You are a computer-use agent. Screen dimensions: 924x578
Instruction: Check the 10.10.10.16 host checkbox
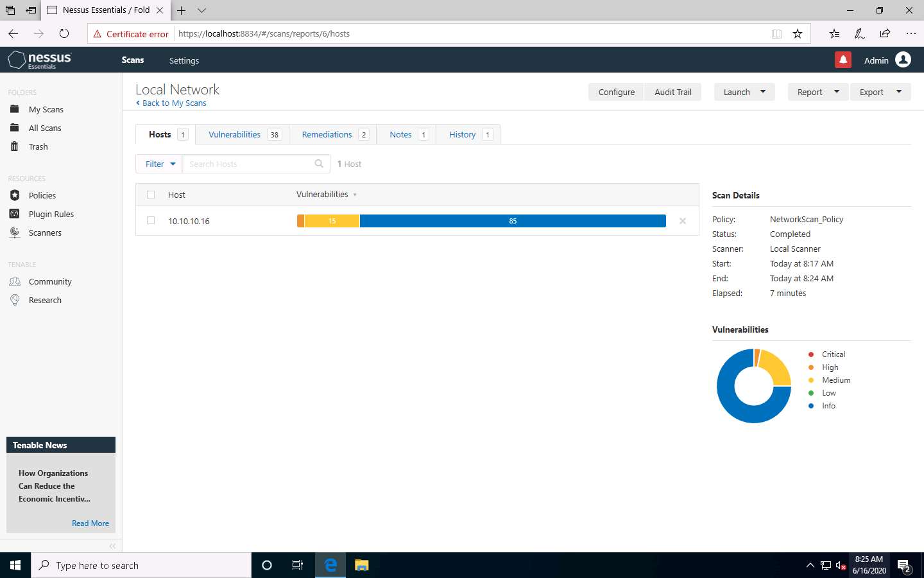point(151,220)
